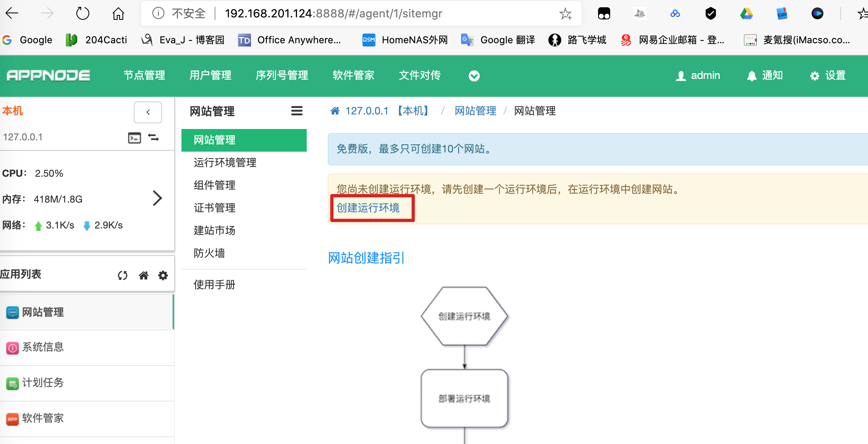The image size is (868, 444).
Task: Click the hamburger menu beside 网站管理
Action: [297, 111]
